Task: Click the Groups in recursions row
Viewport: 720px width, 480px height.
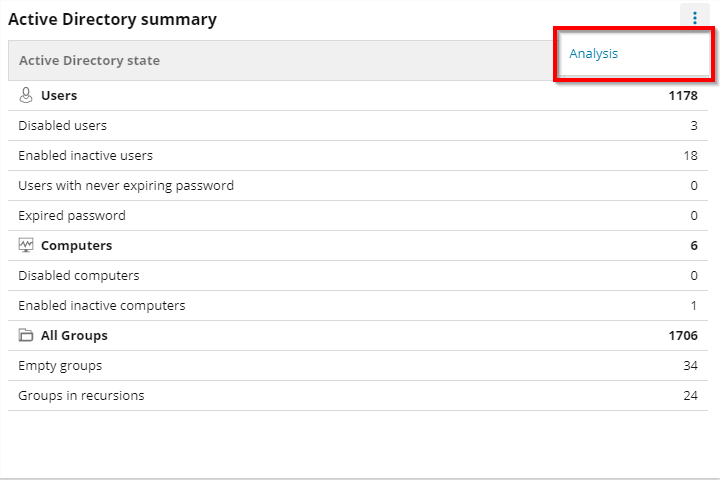Action: pyautogui.click(x=81, y=396)
